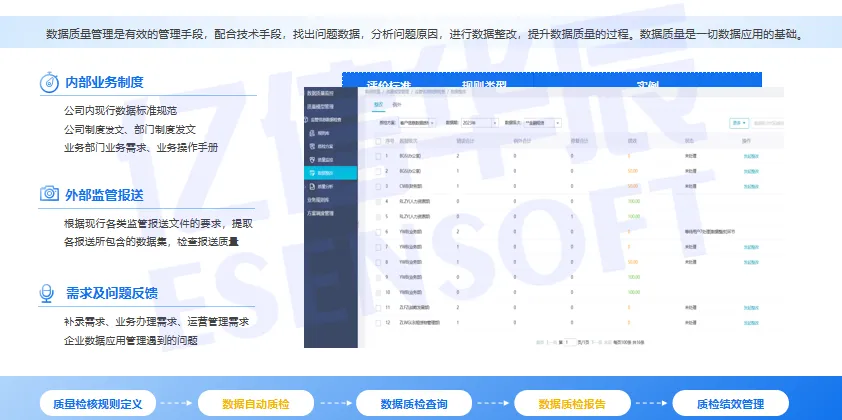This screenshot has height=420, width=842.
Task: Click the shield icon in the sidebar submenu
Action: coord(313,159)
